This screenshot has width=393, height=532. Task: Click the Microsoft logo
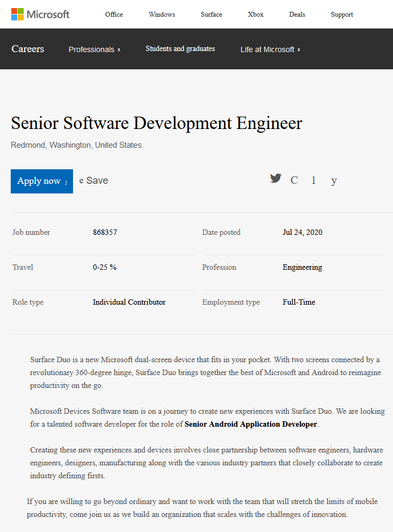pos(40,15)
